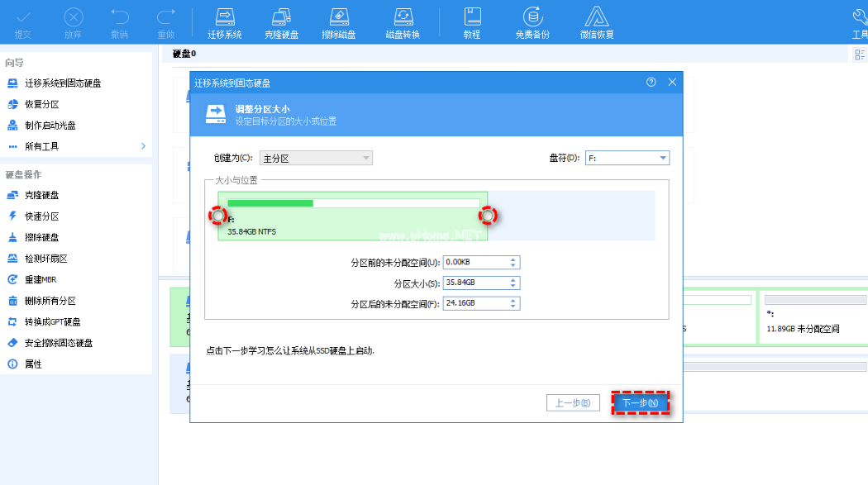Click the help icon in dialog title bar

point(651,83)
